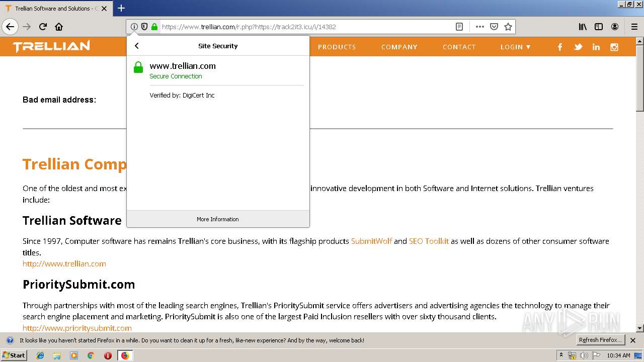This screenshot has width=644, height=362.
Task: Visit Trellian's LinkedIn page icon
Action: 596,47
